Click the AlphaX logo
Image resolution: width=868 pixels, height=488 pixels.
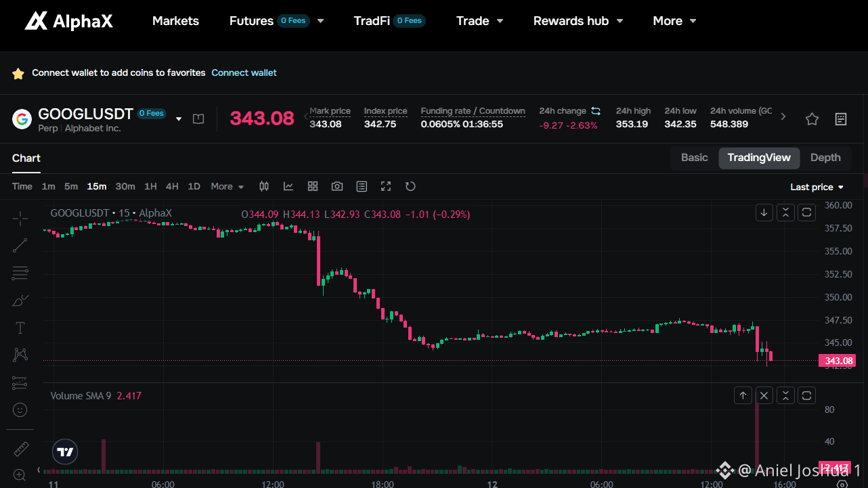pos(69,21)
